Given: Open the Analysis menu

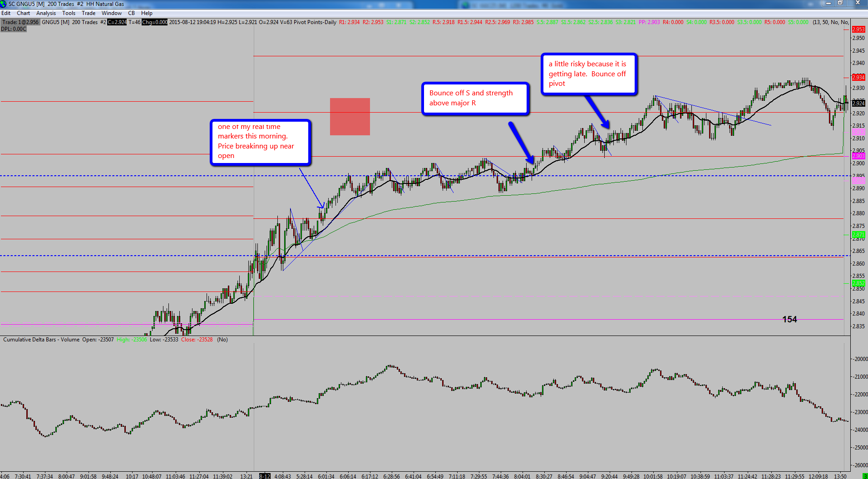Looking at the screenshot, I should (46, 13).
